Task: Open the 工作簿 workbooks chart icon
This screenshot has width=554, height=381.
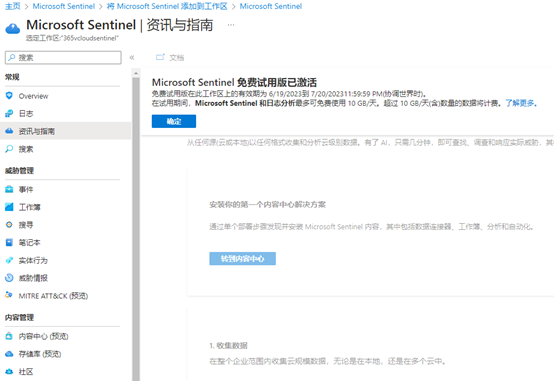Action: click(x=9, y=207)
